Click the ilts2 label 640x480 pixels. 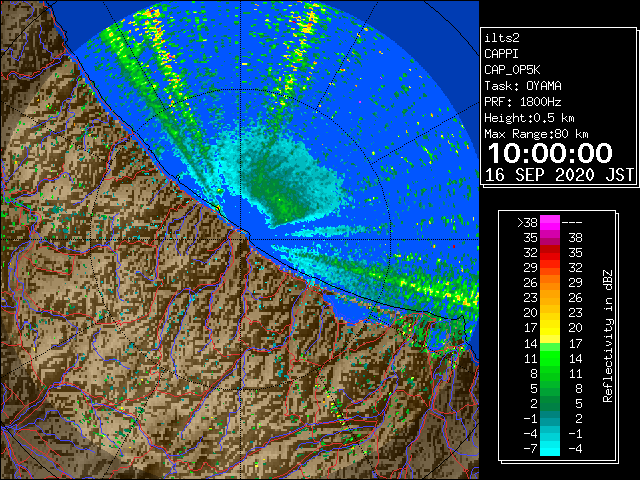pos(502,38)
